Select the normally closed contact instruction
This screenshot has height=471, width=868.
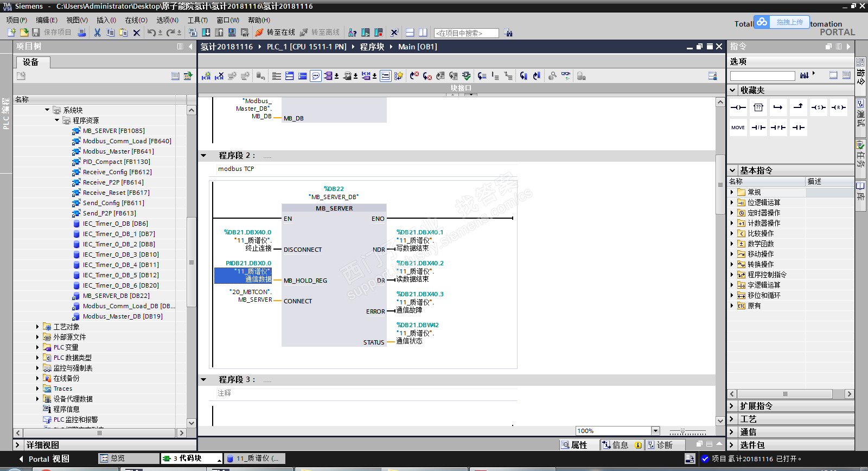click(758, 128)
